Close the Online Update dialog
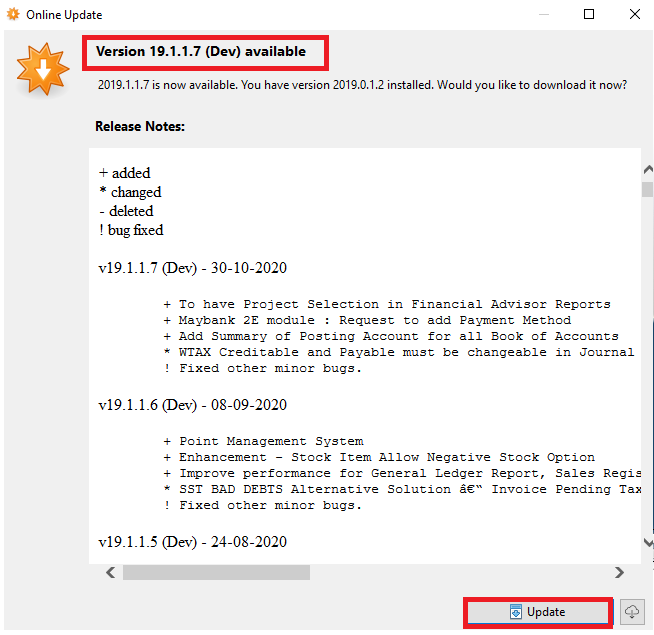This screenshot has height=635, width=654. tap(634, 14)
